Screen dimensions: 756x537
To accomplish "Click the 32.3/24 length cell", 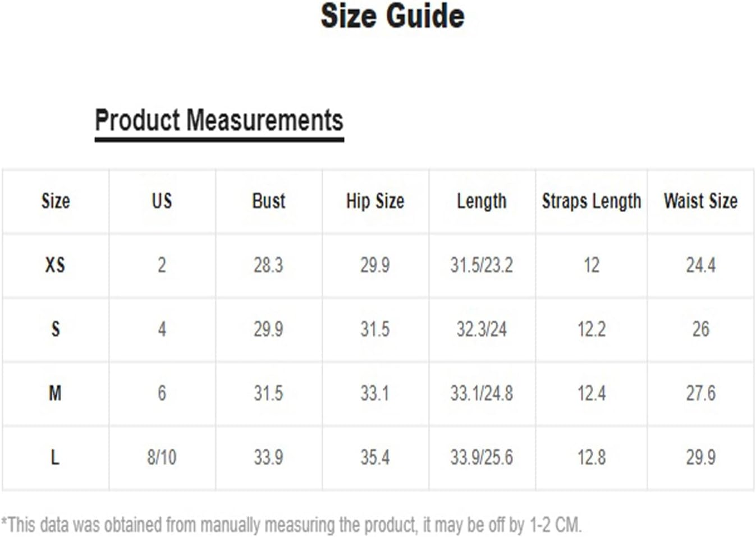I will point(482,329).
